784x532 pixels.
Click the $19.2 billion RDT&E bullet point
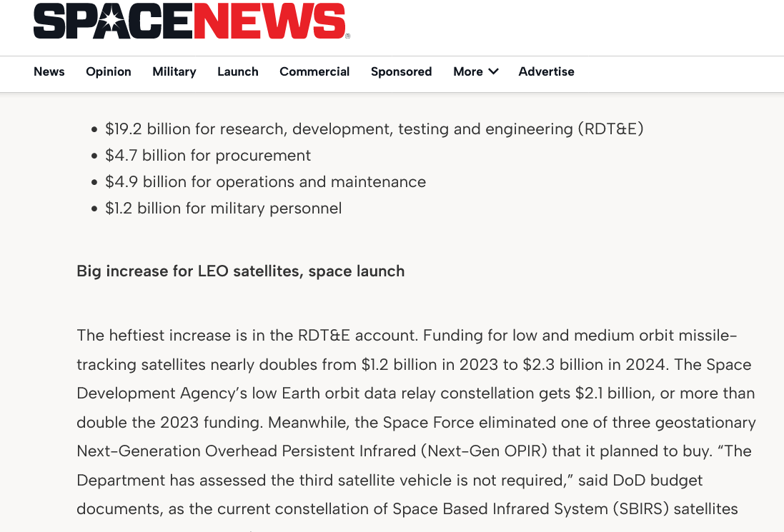(x=374, y=129)
